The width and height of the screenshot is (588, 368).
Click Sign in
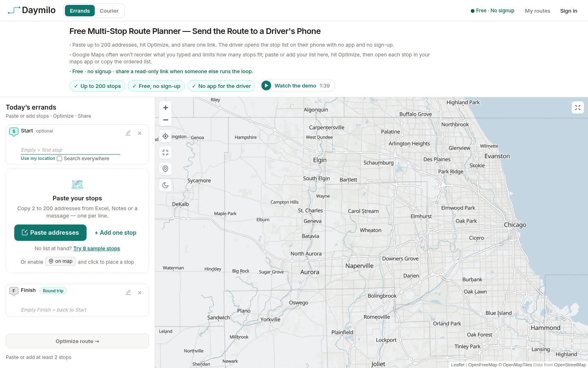[569, 11]
